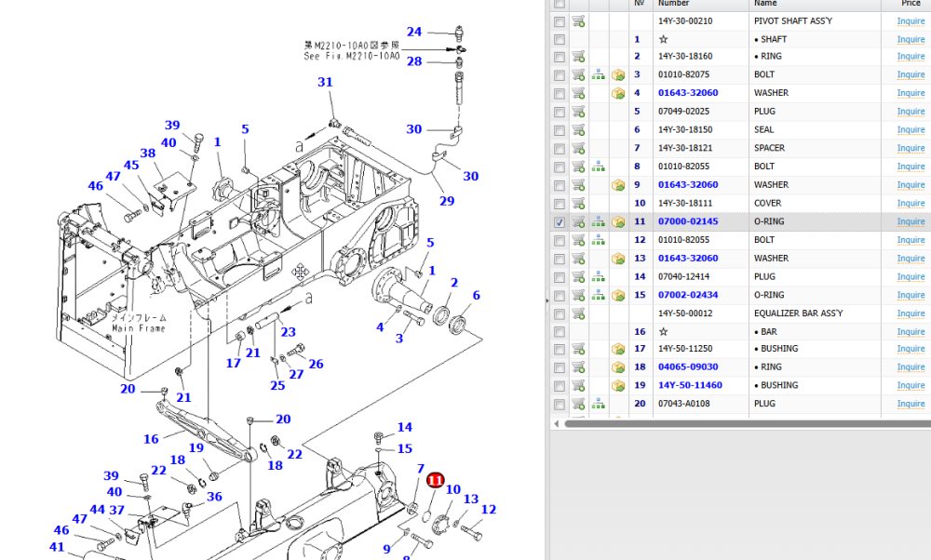Open package icon for RING 04065-09030
The image size is (931, 560).
tap(618, 367)
